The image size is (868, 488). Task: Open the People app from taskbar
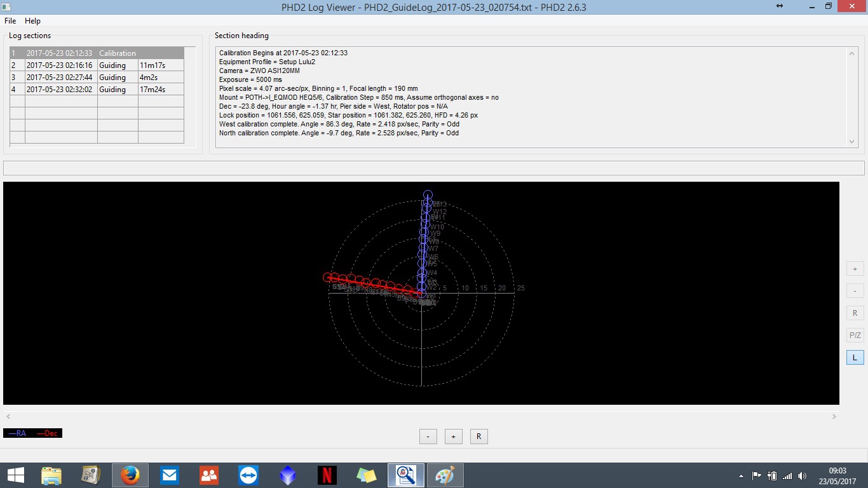pyautogui.click(x=209, y=475)
